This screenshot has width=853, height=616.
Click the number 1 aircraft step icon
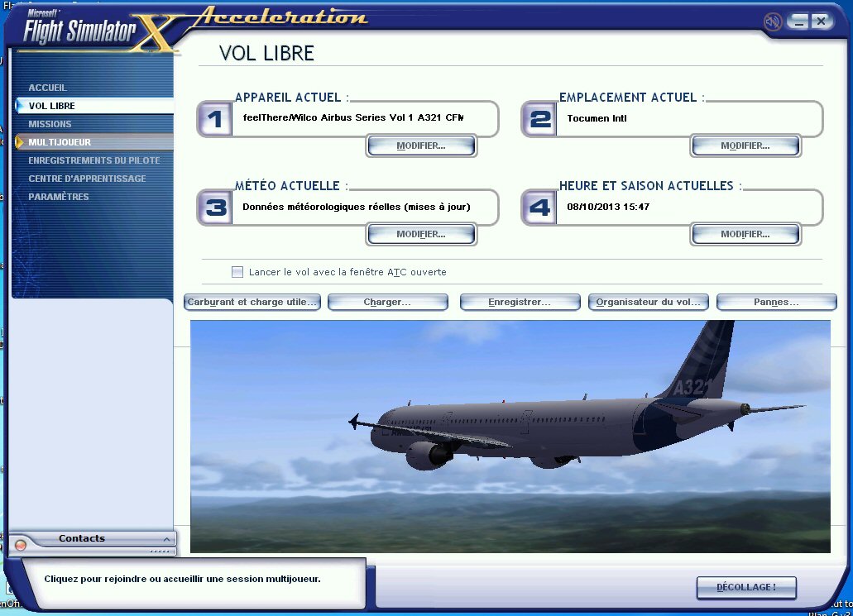point(215,119)
